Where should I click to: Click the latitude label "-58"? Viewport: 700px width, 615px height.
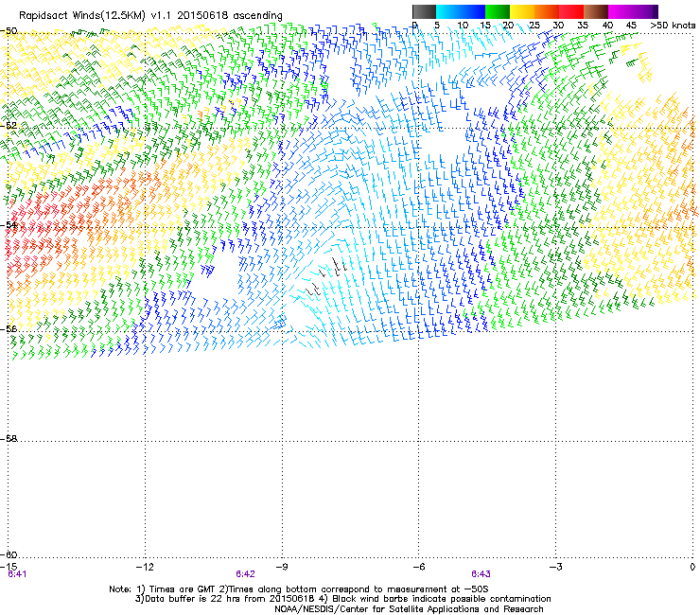[9, 439]
